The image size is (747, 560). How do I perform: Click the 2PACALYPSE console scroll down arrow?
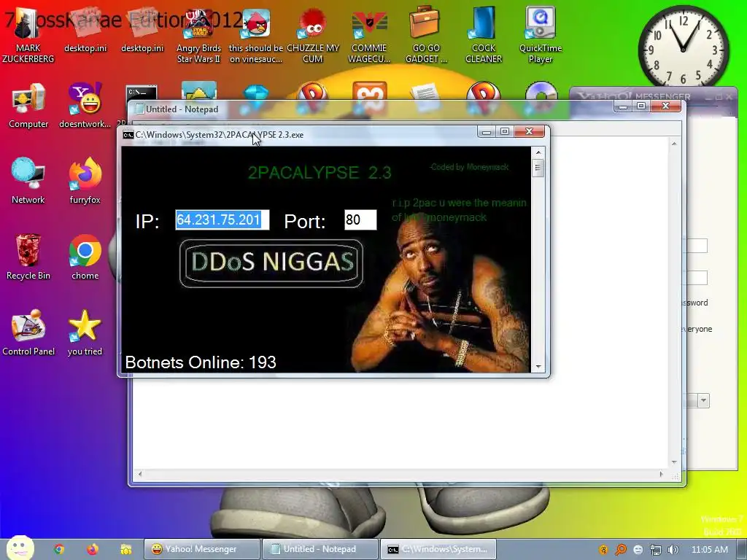click(538, 367)
